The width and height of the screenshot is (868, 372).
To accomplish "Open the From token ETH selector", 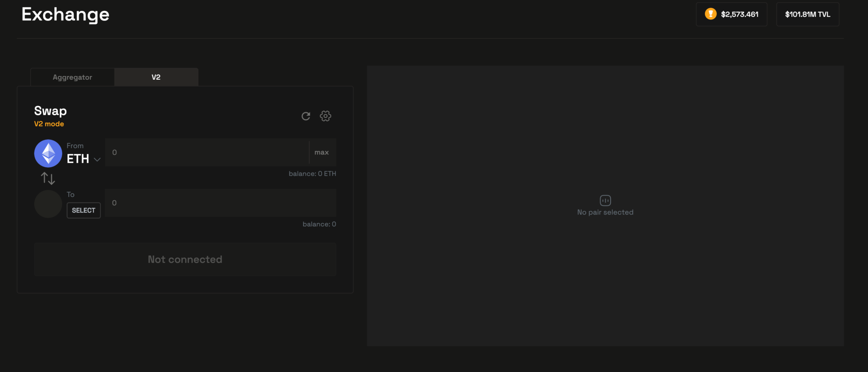I will pyautogui.click(x=78, y=159).
